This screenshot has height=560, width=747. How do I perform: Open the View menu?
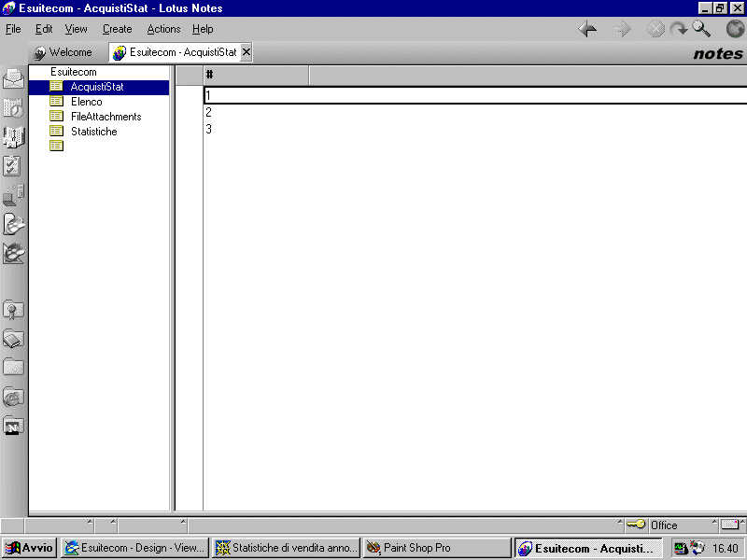77,30
